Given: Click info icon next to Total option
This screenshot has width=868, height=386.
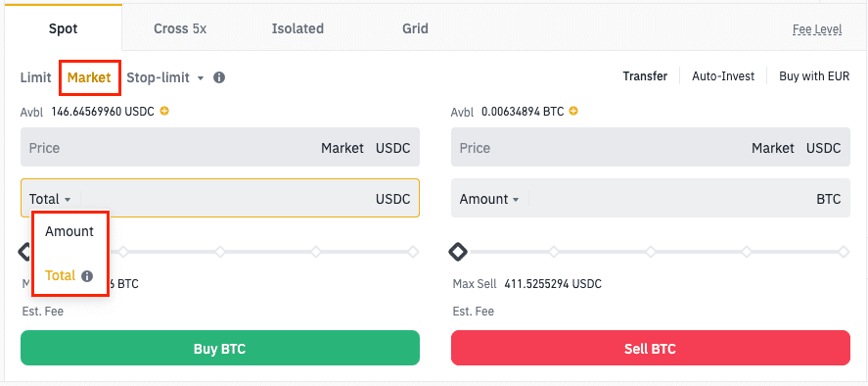Looking at the screenshot, I should (87, 275).
